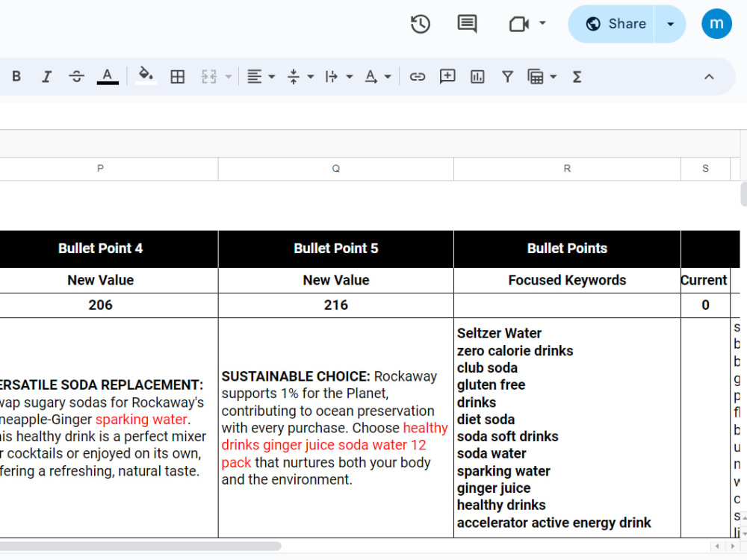747x560 pixels.
Task: Select the cell with value 206
Action: pyautogui.click(x=108, y=305)
